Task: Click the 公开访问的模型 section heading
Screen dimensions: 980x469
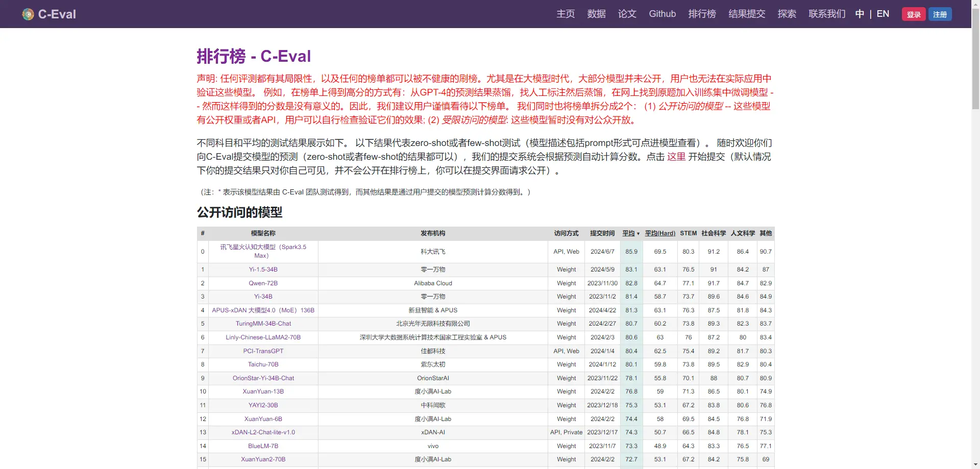Action: coord(239,212)
